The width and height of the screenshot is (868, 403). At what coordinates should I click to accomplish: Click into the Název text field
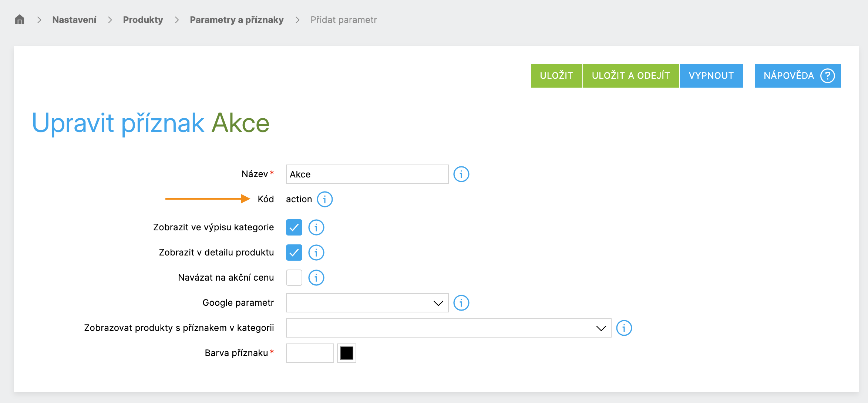(x=367, y=174)
